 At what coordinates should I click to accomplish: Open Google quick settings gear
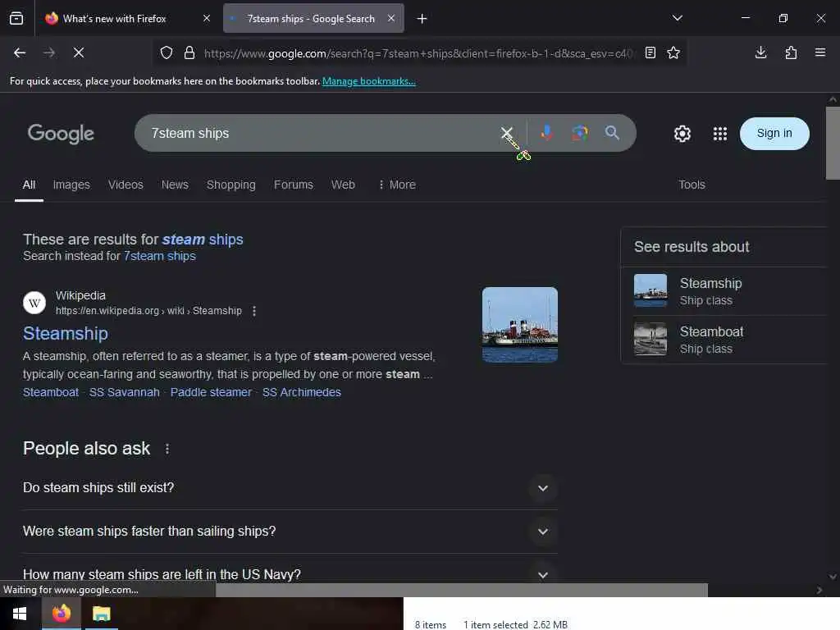[x=682, y=134]
